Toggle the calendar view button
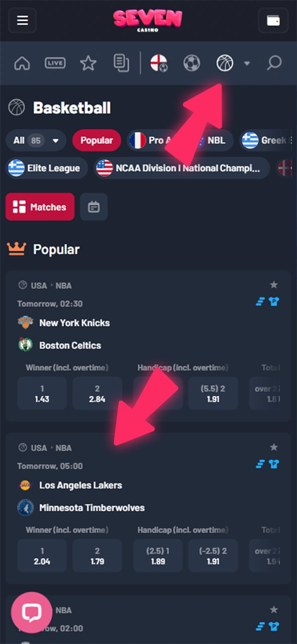The image size is (297, 644). (94, 207)
